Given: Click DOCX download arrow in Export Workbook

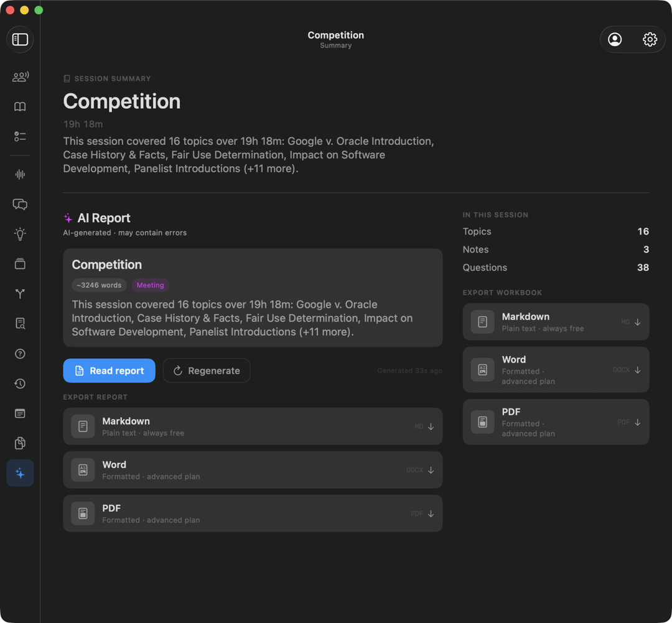Looking at the screenshot, I should coord(638,370).
